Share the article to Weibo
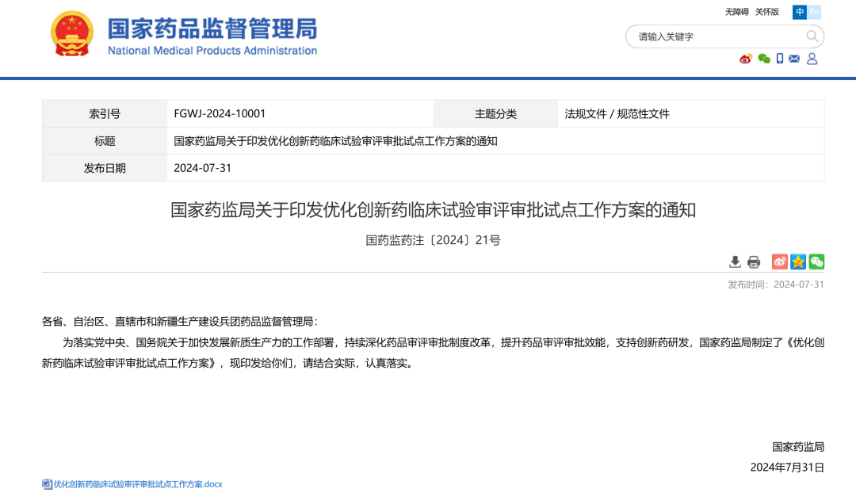856x504 pixels. tap(779, 261)
